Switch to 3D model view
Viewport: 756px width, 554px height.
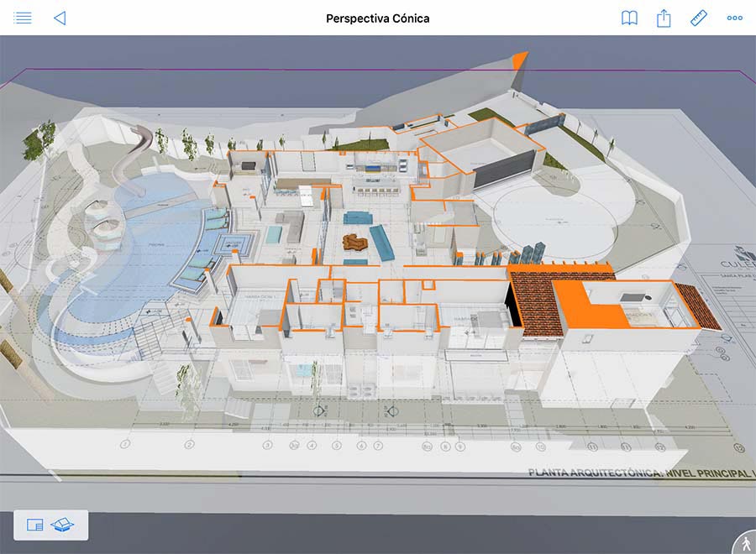[63, 525]
